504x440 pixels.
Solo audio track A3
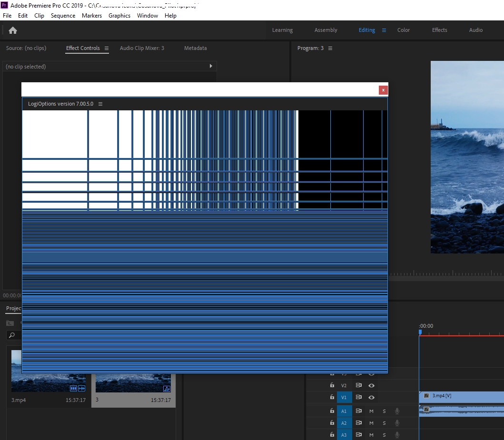tap(384, 435)
